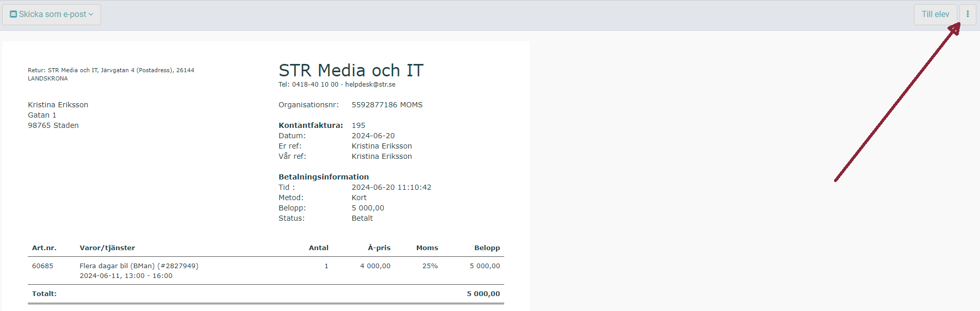Click the total amount 5 000,00
The height and width of the screenshot is (311, 980).
pyautogui.click(x=484, y=294)
